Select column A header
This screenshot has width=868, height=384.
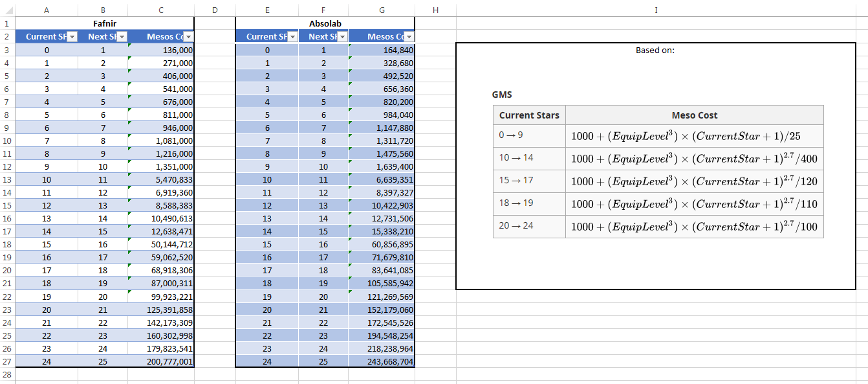(x=47, y=10)
